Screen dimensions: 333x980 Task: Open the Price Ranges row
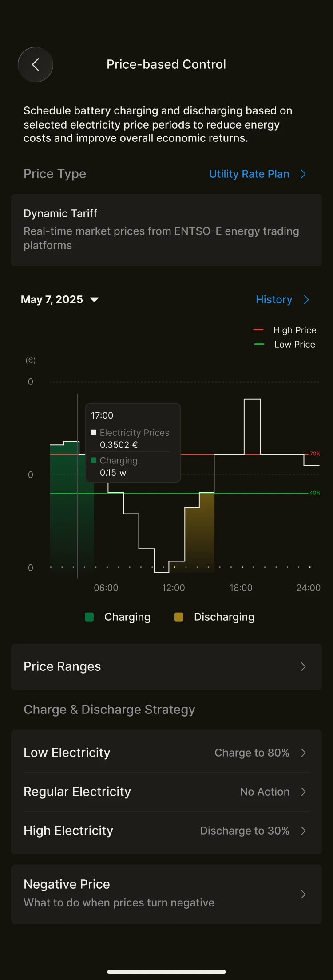tap(166, 667)
